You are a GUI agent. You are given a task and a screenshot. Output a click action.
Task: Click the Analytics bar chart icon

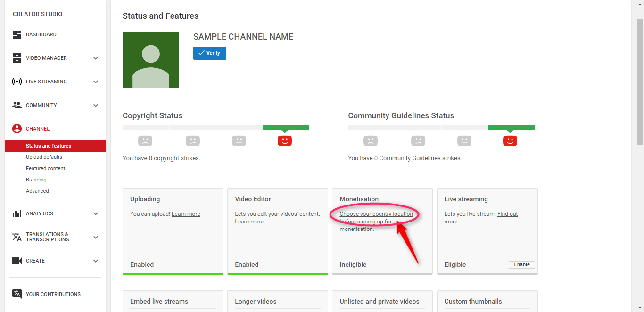(x=17, y=213)
